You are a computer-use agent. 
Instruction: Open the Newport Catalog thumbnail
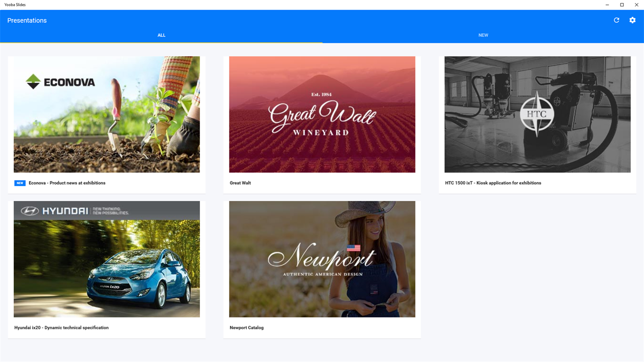pyautogui.click(x=322, y=259)
